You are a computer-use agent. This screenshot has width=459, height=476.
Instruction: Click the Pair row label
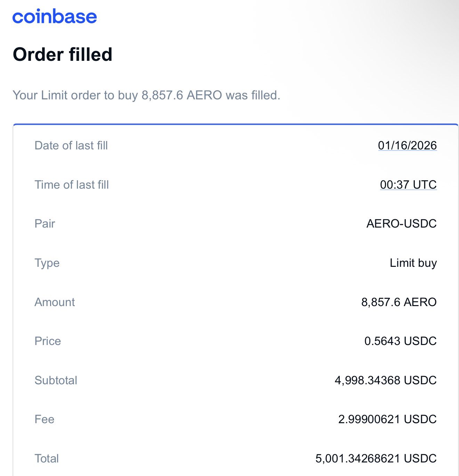45,223
